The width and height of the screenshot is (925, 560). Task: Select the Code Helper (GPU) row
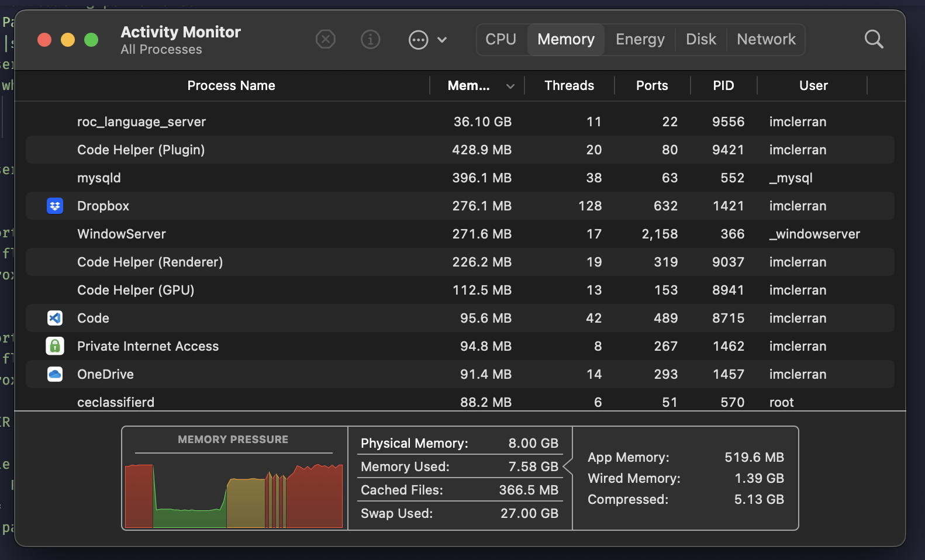(x=460, y=290)
